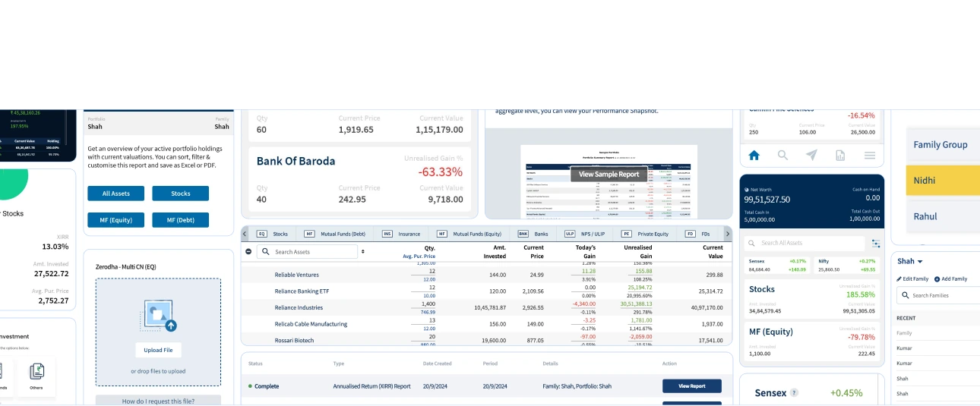The width and height of the screenshot is (980, 406).
Task: Open the Bank Of Baroda holding card
Action: pos(359,179)
